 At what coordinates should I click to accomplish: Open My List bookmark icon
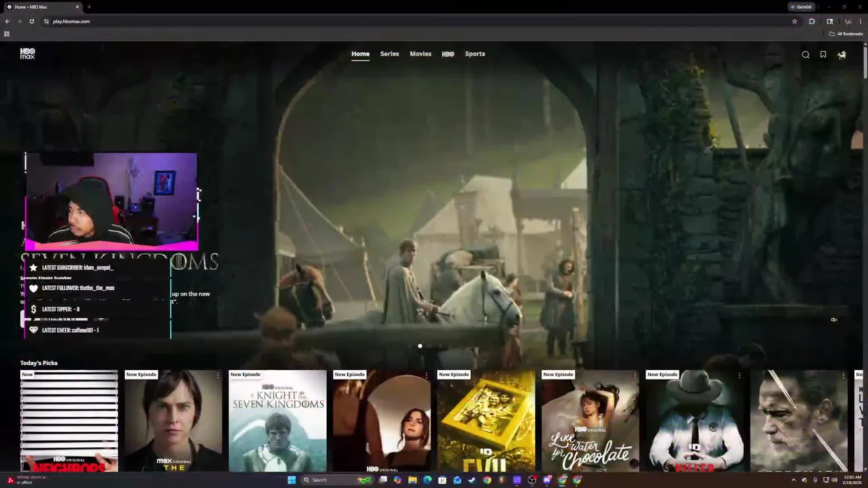823,55
